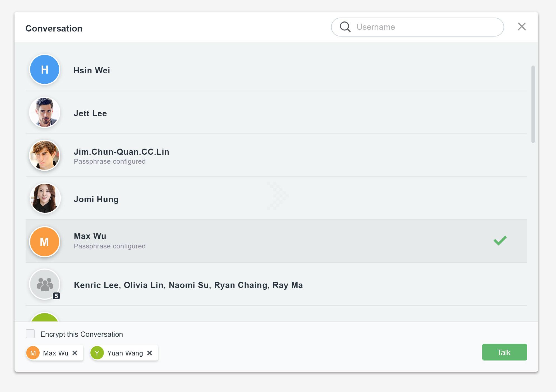Remove Yuan Wang using the tag's X
Image resolution: width=556 pixels, height=392 pixels.
(x=150, y=353)
